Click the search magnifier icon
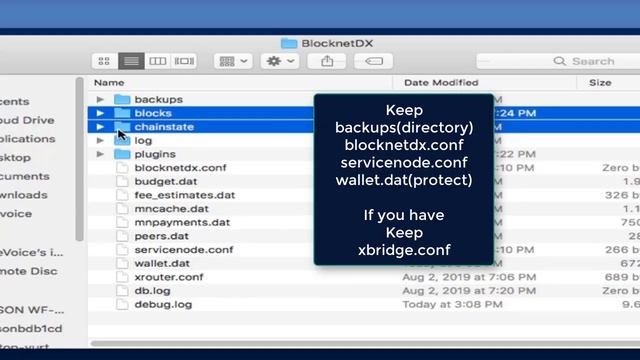This screenshot has width=640, height=360. coord(560,61)
